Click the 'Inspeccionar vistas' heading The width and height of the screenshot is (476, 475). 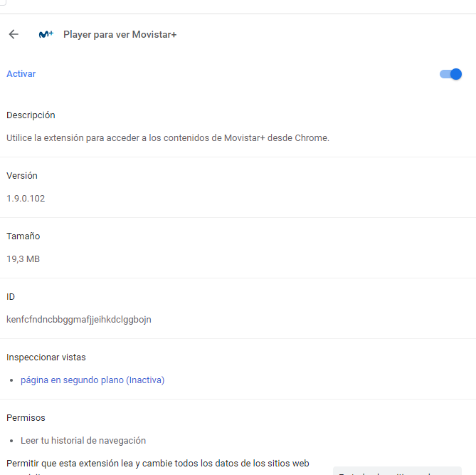coord(46,357)
